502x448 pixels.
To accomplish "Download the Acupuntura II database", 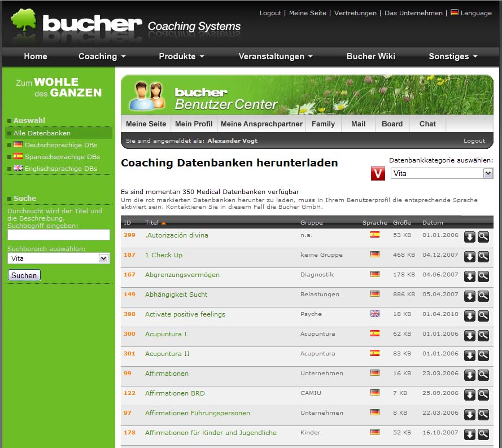I will coord(469,356).
